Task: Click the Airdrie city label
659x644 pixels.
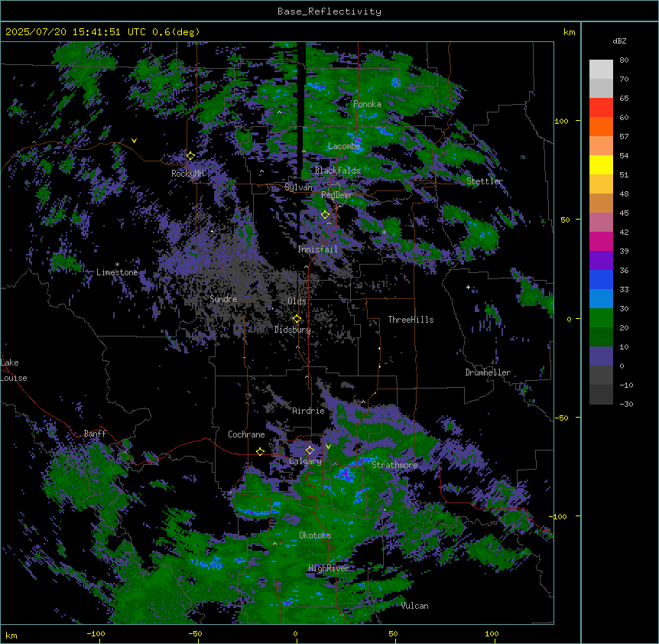Action: point(308,411)
